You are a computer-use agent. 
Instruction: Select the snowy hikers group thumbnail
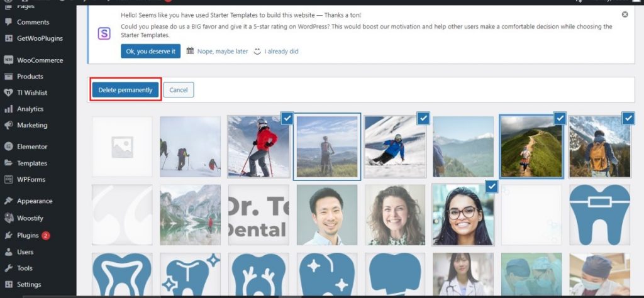(x=190, y=146)
